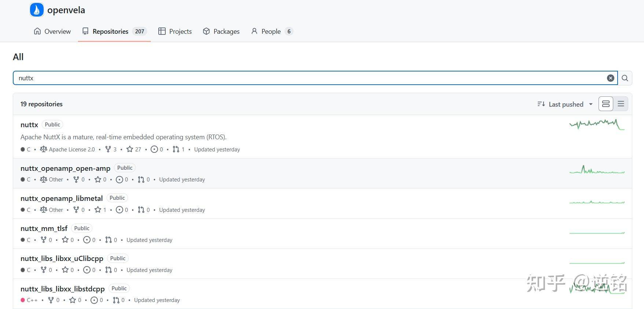Click the Updated yesterday text on nuttx
This screenshot has width=644, height=309.
tap(217, 149)
